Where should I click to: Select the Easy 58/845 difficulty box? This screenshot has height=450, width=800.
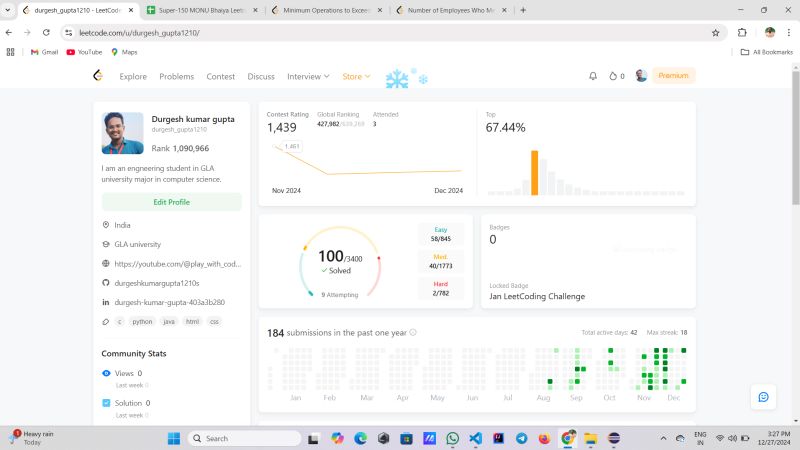[x=441, y=234]
